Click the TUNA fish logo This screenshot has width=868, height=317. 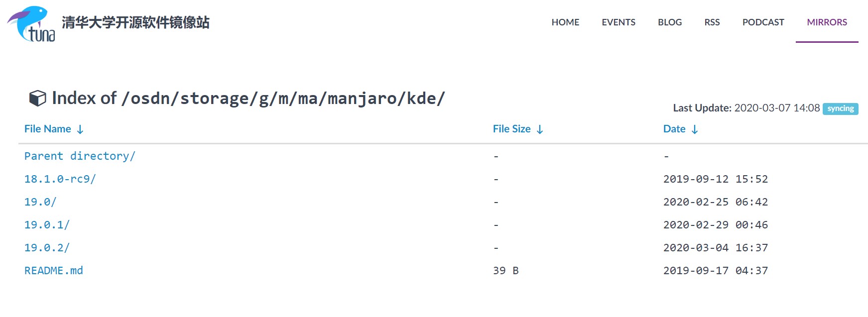coord(31,23)
